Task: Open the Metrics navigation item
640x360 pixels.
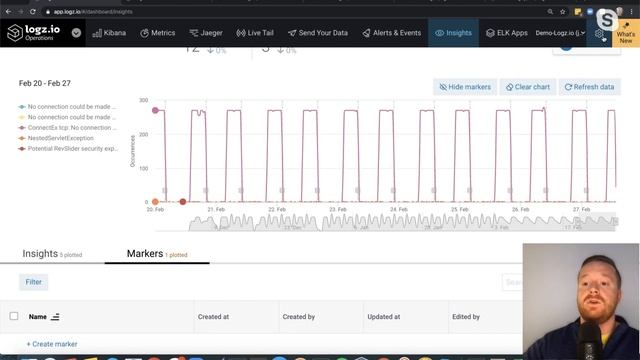Action: coord(158,33)
